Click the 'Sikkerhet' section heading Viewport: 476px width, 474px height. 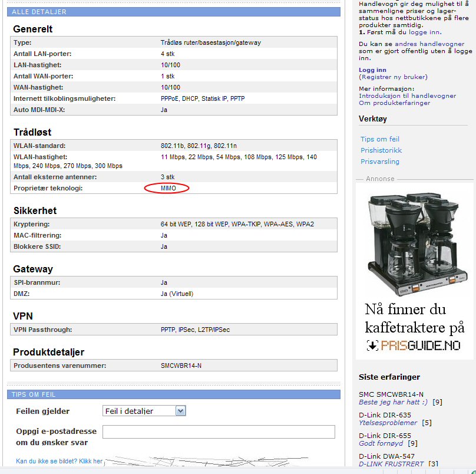click(x=35, y=210)
